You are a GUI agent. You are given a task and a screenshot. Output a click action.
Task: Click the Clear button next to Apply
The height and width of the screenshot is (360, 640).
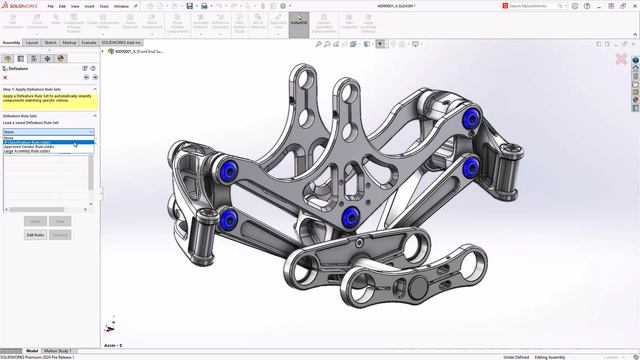[x=60, y=221]
